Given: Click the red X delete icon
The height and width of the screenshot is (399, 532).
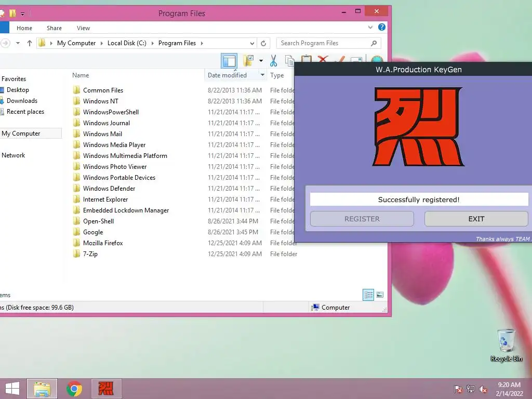Looking at the screenshot, I should (x=323, y=59).
